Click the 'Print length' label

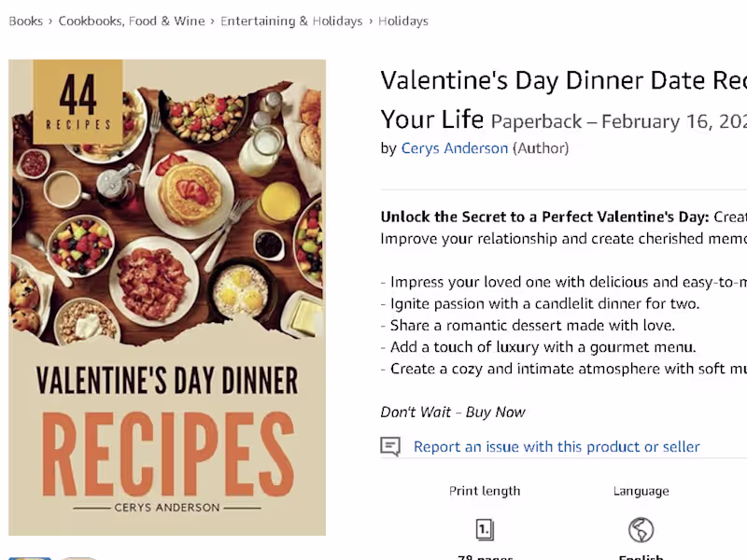pyautogui.click(x=485, y=491)
